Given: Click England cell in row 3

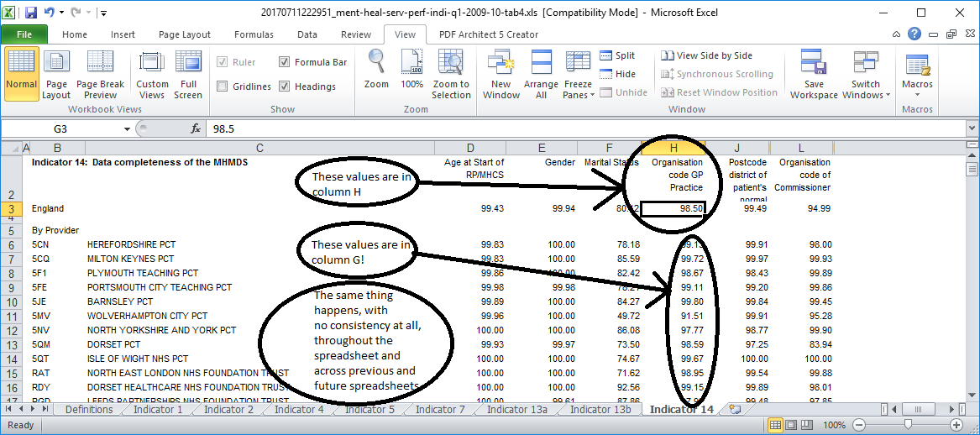Looking at the screenshot, I should (x=57, y=209).
